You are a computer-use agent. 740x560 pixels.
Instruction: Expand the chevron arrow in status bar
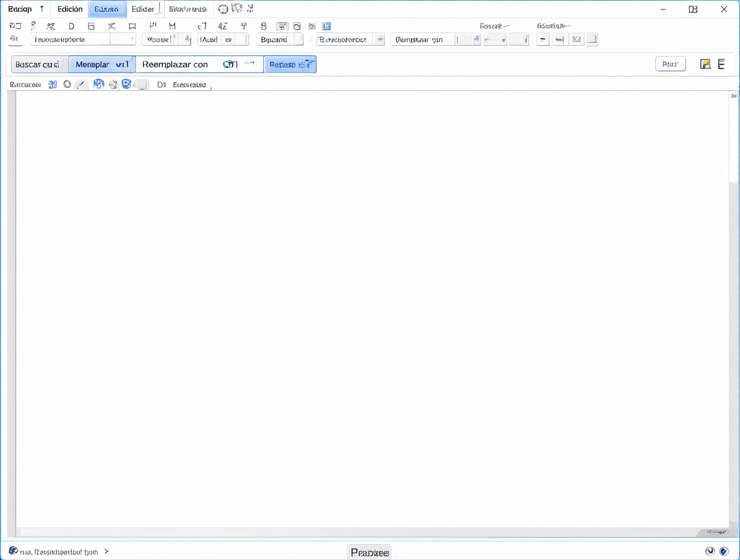106,551
